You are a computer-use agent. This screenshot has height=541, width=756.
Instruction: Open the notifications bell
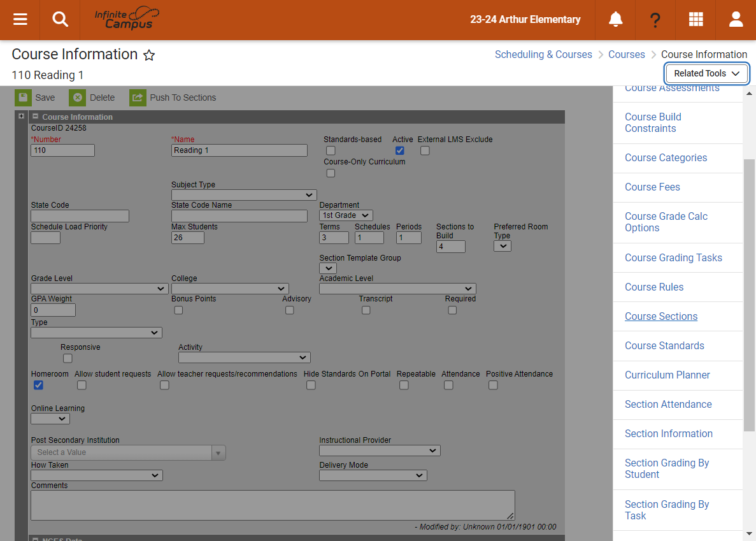[615, 20]
